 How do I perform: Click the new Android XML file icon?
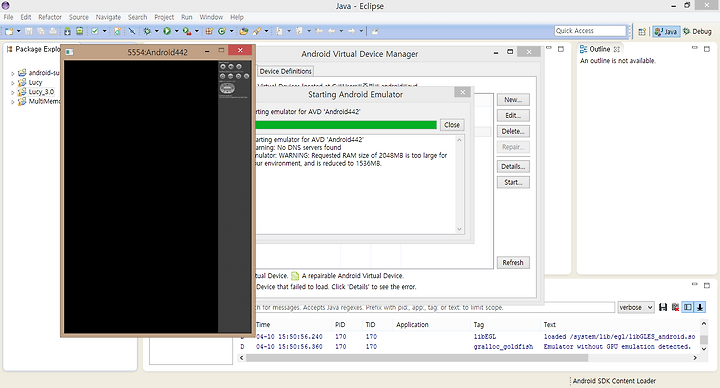(x=118, y=31)
